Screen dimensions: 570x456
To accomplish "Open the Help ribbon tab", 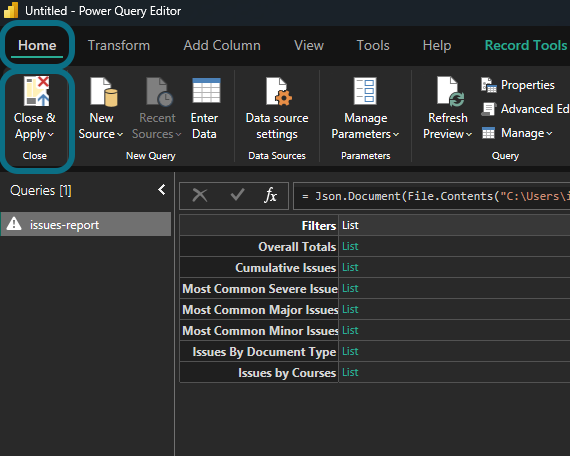I will [437, 45].
